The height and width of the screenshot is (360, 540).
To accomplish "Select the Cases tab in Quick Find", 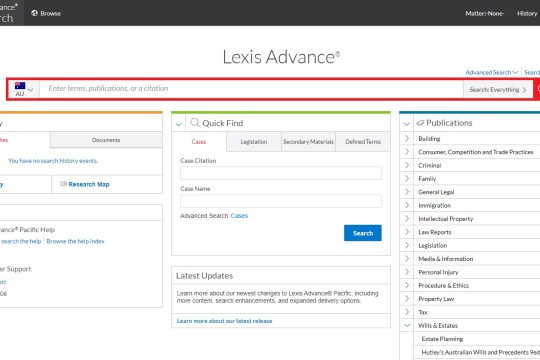I will 199,142.
